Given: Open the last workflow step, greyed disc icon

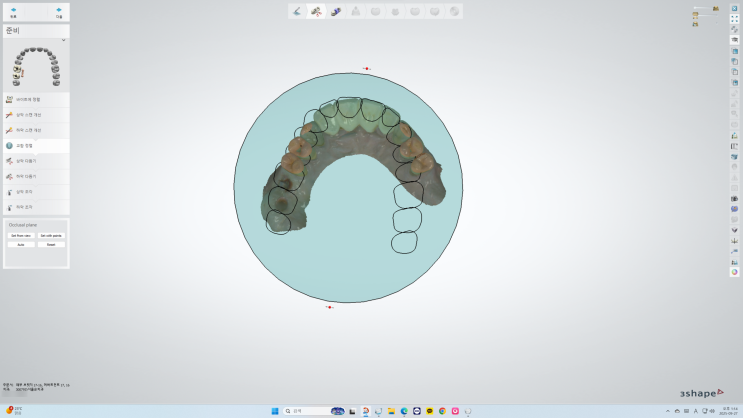Looking at the screenshot, I should (x=454, y=11).
